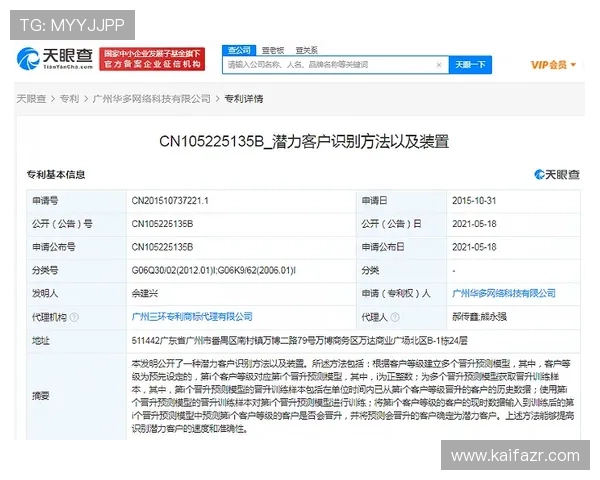Open applicant 广州华多网络科技有限公司 link in table
The image size is (600, 480).
504,294
